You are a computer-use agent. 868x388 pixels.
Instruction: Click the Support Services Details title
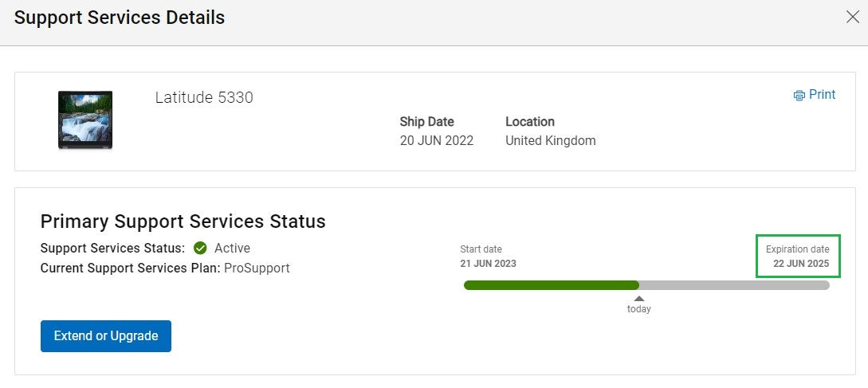(x=120, y=18)
